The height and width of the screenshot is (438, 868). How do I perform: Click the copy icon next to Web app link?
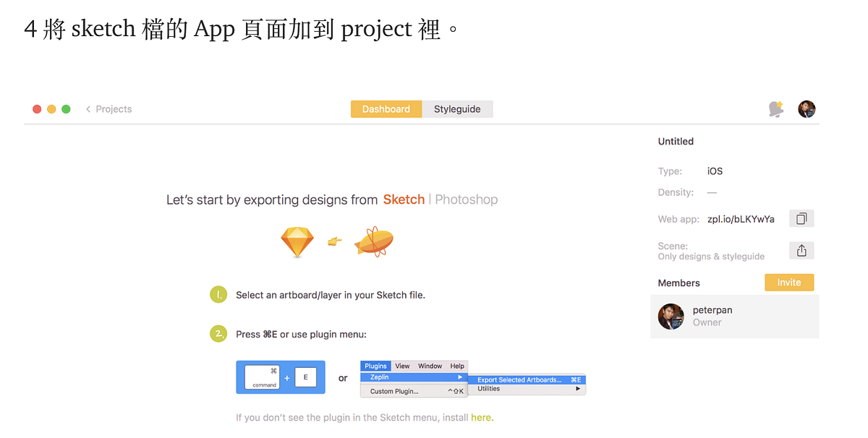click(x=801, y=218)
